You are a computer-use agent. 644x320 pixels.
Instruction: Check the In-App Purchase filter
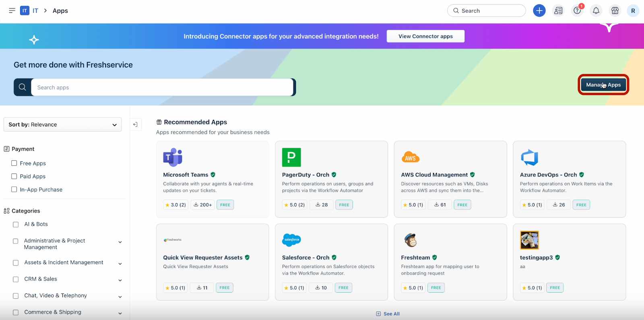pyautogui.click(x=14, y=189)
